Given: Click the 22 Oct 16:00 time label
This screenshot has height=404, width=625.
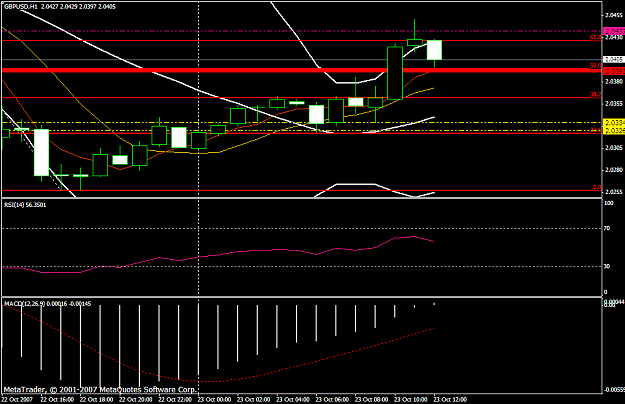Looking at the screenshot, I should [57, 399].
